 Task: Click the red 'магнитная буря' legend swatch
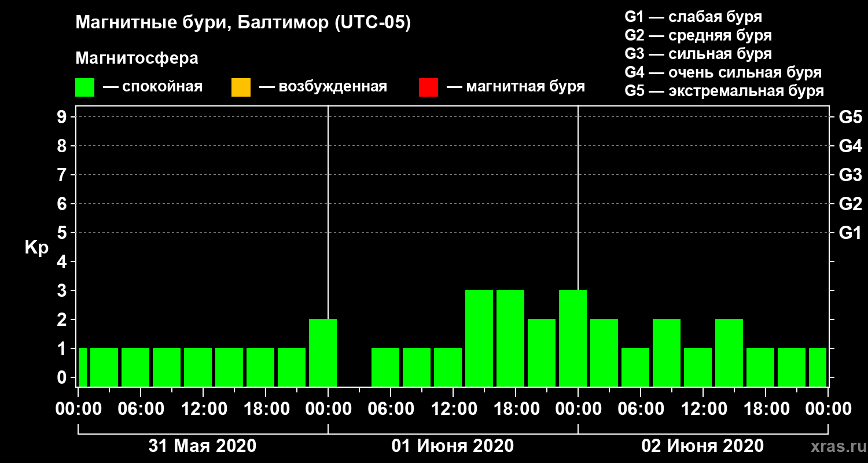[x=428, y=87]
